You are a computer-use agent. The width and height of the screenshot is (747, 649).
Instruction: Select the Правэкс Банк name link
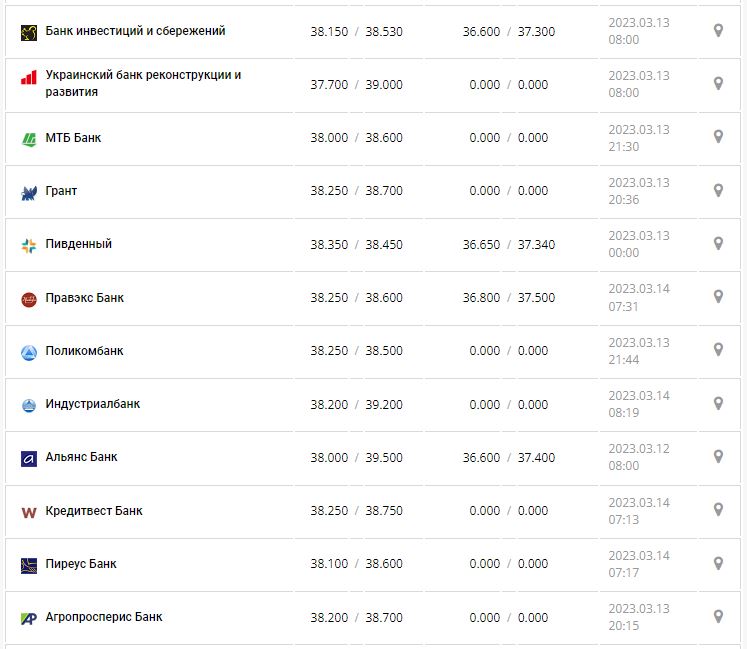85,298
